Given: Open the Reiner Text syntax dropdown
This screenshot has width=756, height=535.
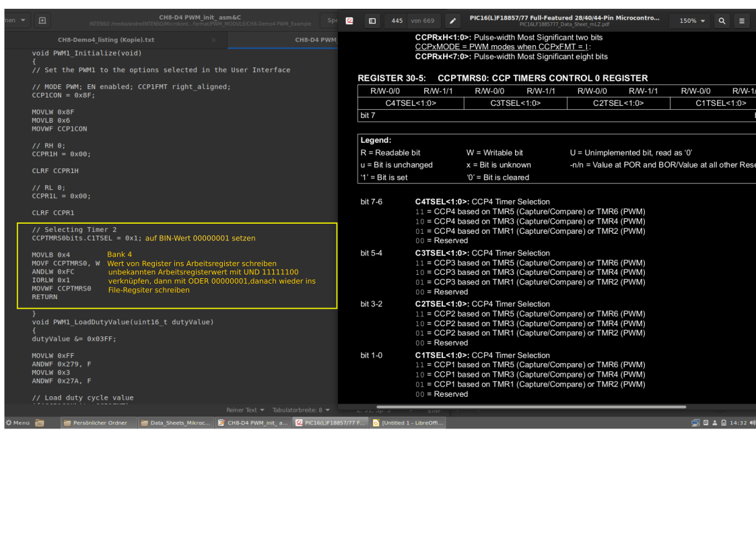Looking at the screenshot, I should (245, 410).
